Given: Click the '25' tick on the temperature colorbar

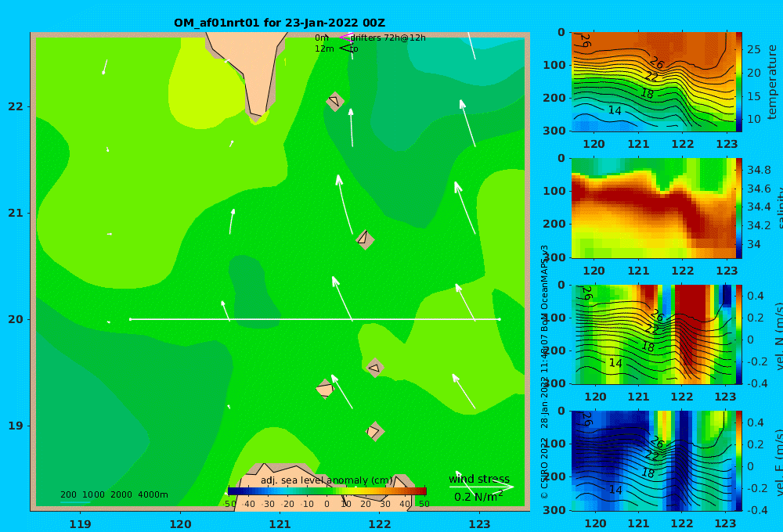Looking at the screenshot, I should [754, 49].
